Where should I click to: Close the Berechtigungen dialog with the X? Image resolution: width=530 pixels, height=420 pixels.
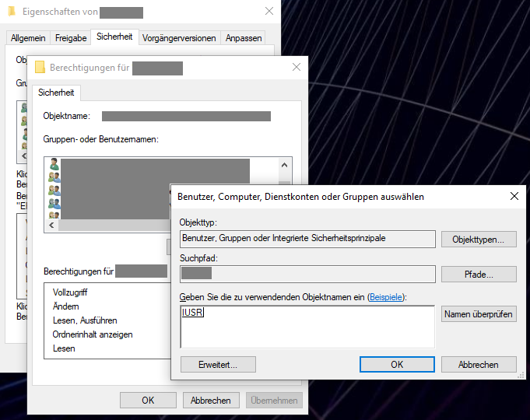pos(297,67)
